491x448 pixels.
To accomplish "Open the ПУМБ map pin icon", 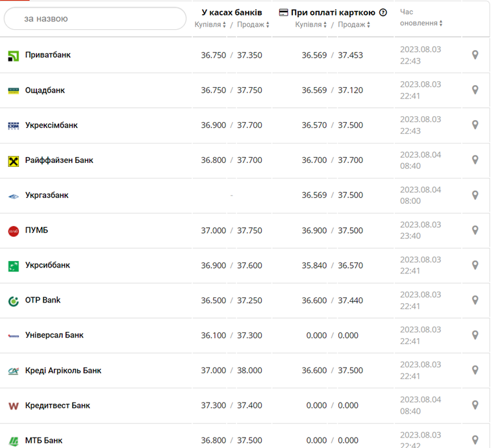I will [x=475, y=230].
